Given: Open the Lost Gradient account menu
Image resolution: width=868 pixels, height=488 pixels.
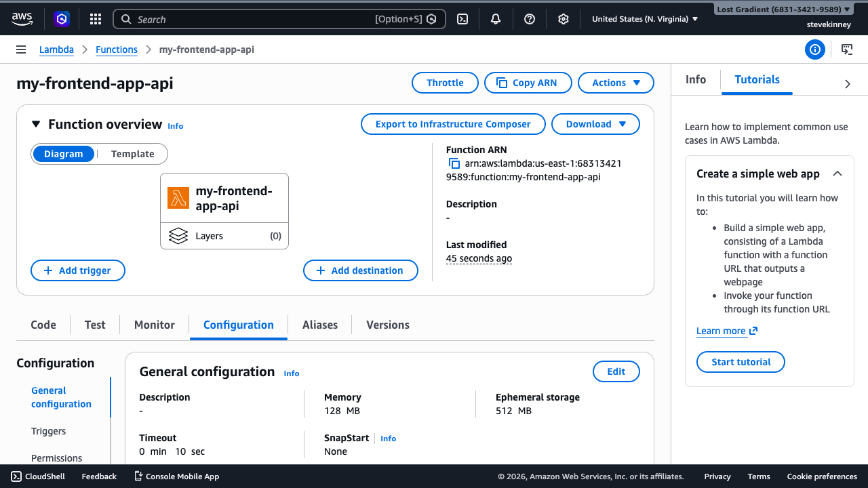Looking at the screenshot, I should (784, 9).
